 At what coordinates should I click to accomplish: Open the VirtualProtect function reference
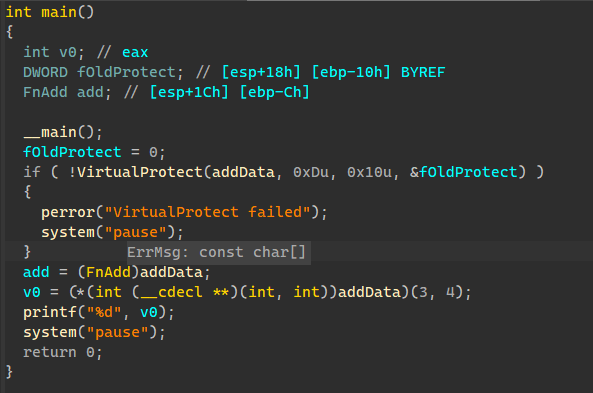tap(140, 172)
